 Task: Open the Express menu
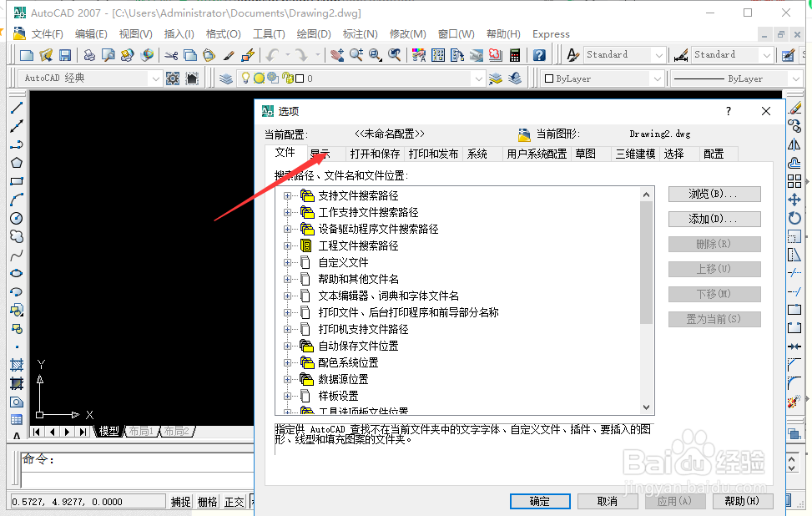coord(551,34)
